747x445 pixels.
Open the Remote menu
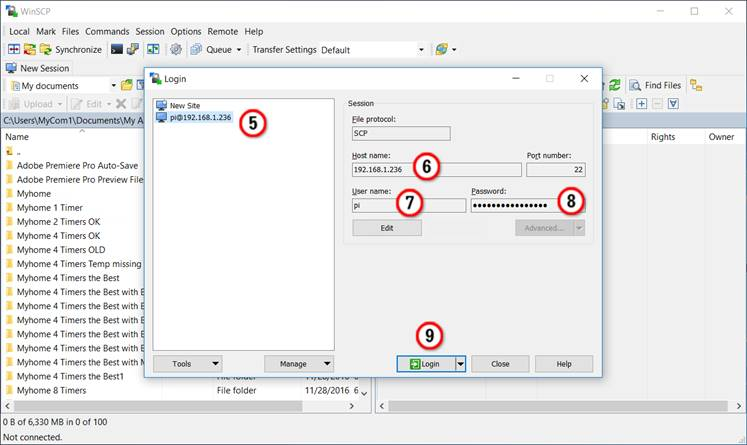[222, 31]
